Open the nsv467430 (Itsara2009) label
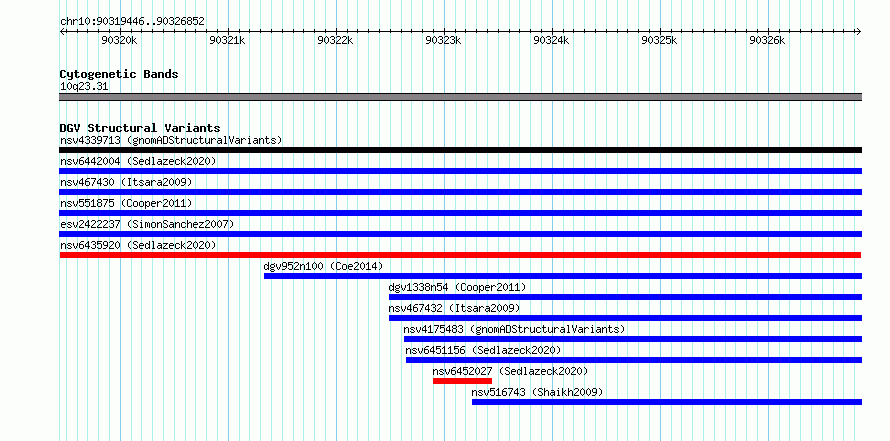Viewport: 890px width, 441px height. click(126, 182)
